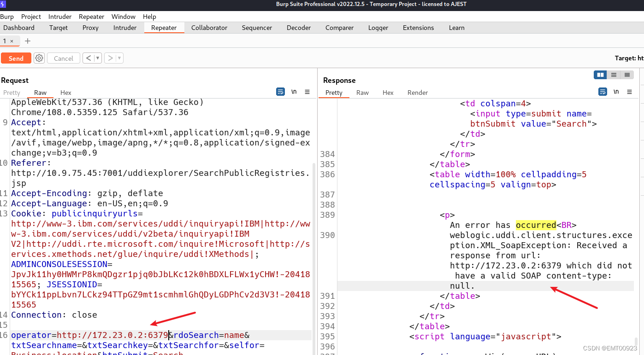Click the Cancel button

pyautogui.click(x=64, y=58)
